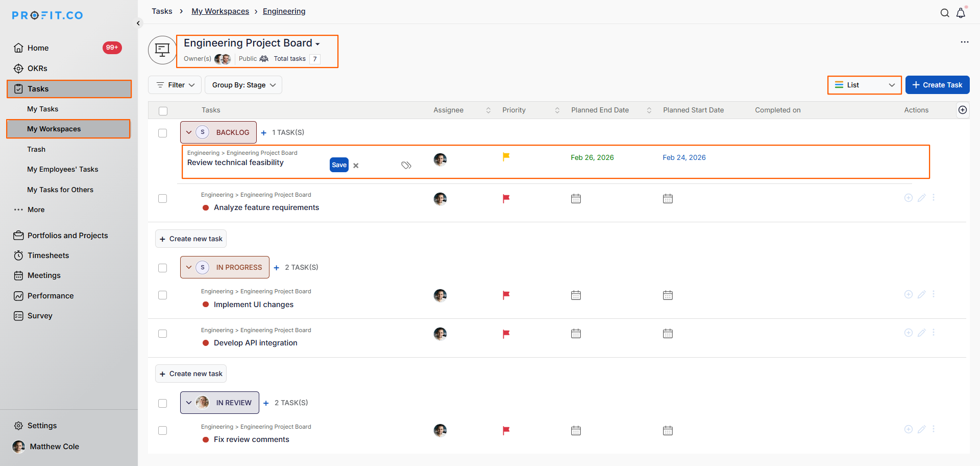Open Timesheets from sidebar
Screen dimensions: 980x466
click(x=48, y=255)
